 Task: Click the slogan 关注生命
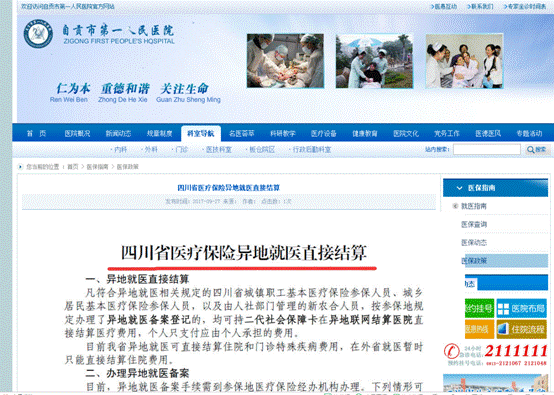pos(184,88)
